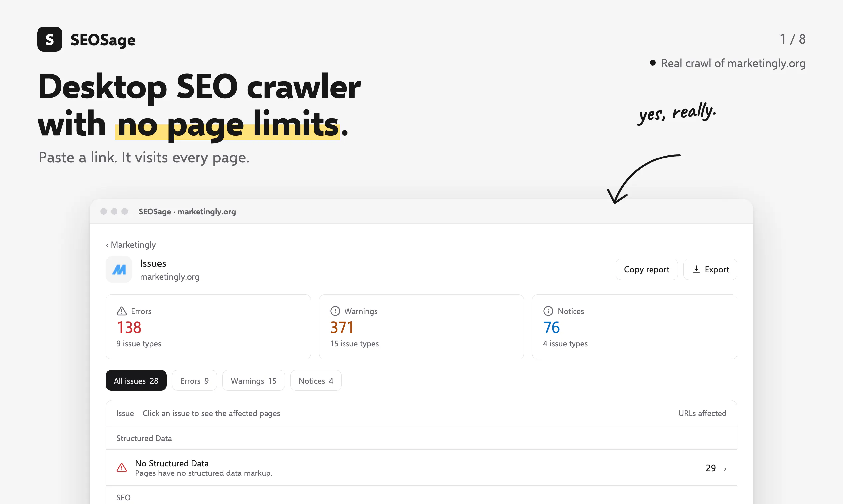
Task: Switch to the Notices 4 filter tab
Action: (316, 380)
